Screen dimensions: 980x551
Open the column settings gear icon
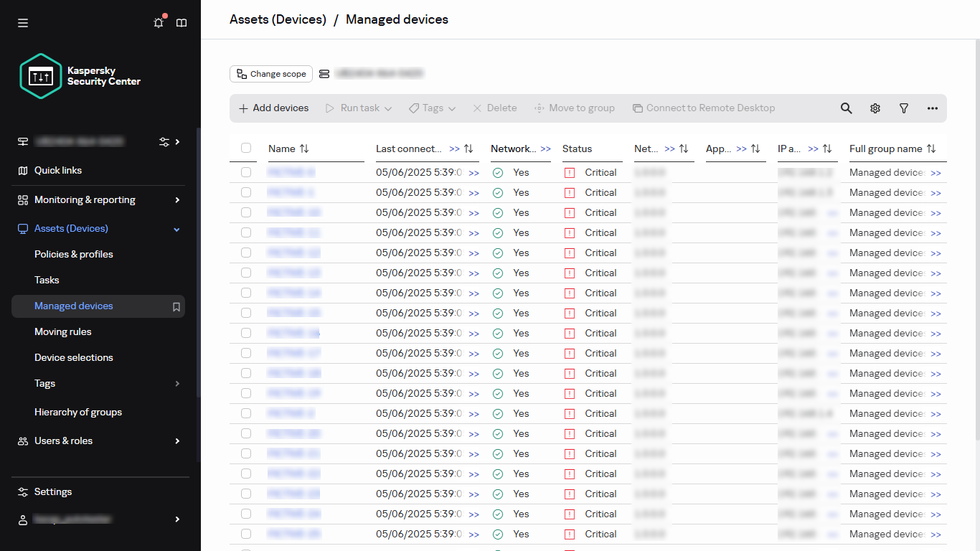(x=875, y=108)
